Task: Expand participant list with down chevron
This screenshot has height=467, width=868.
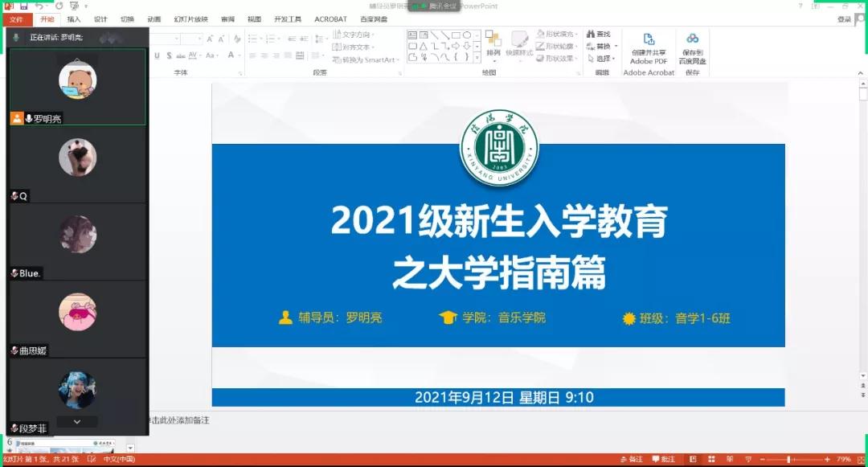Action: click(x=77, y=421)
